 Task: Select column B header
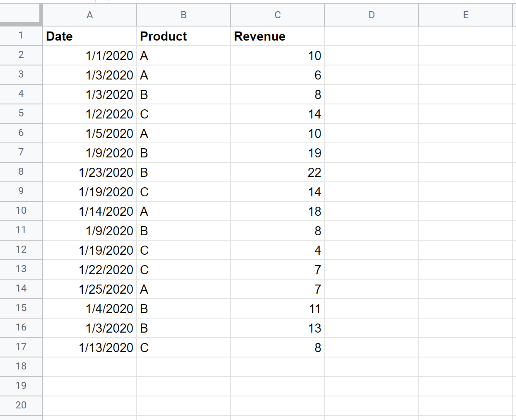pyautogui.click(x=183, y=15)
